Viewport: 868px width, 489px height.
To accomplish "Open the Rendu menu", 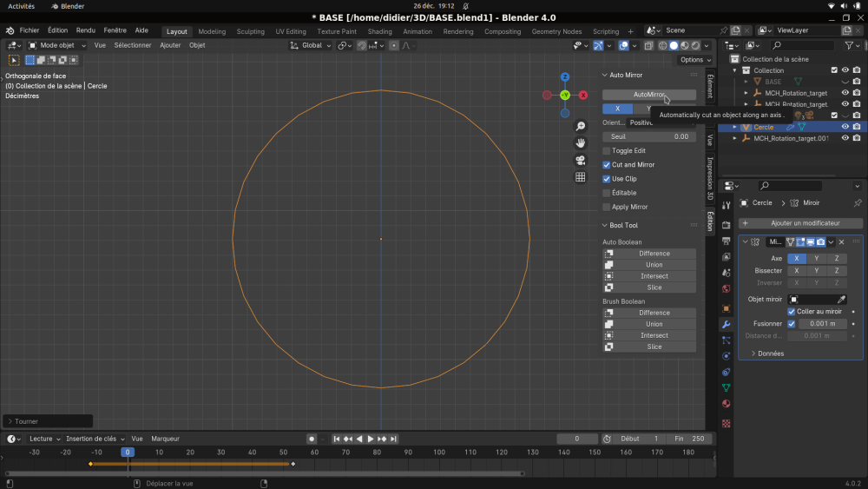I will click(x=85, y=30).
